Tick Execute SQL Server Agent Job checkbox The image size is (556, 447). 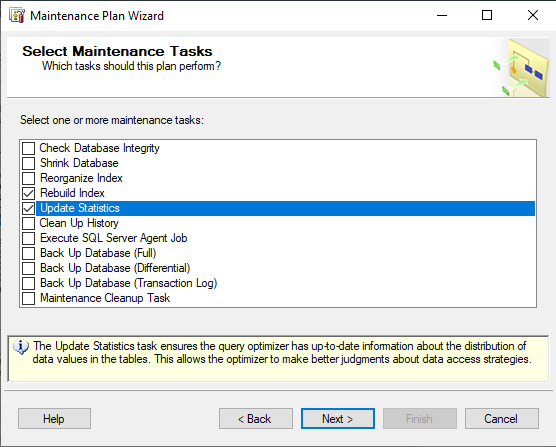pyautogui.click(x=29, y=238)
